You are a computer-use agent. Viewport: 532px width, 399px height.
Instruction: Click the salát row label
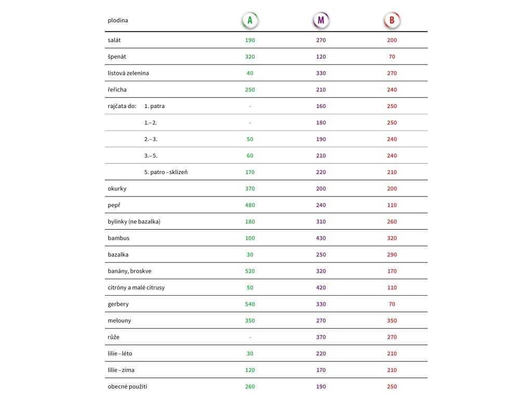[114, 40]
